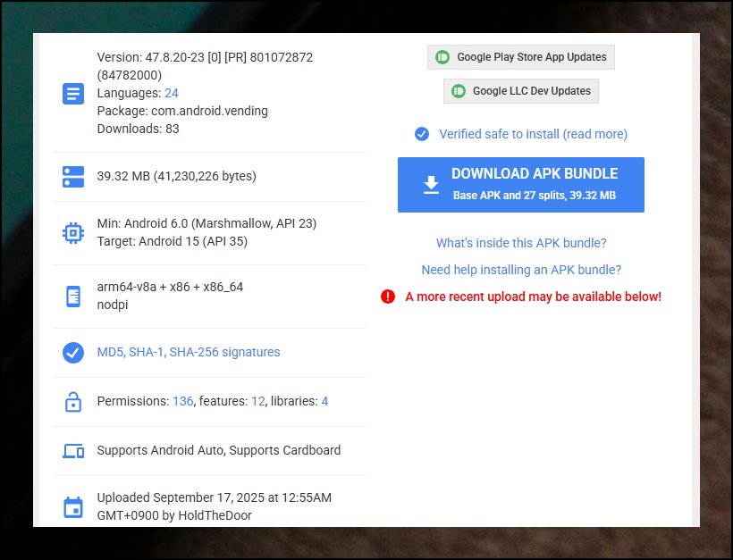
Task: Click Min: Android 6.0 Marshmallow text
Action: point(206,223)
